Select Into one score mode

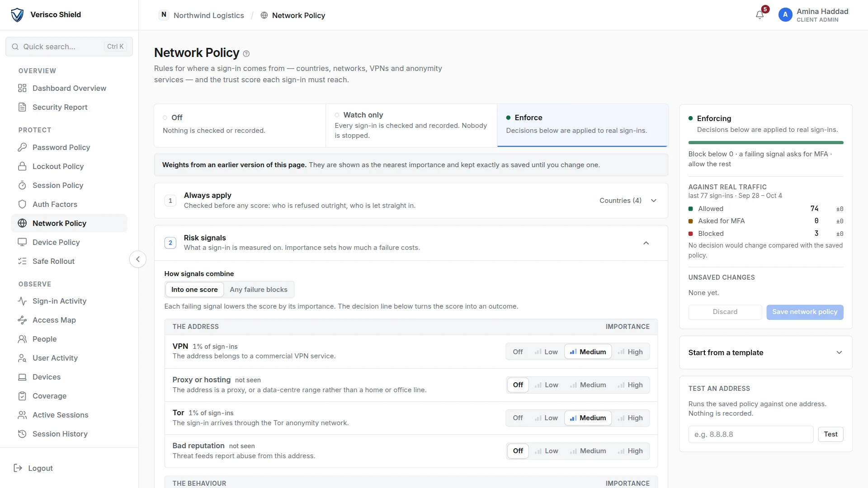(194, 290)
